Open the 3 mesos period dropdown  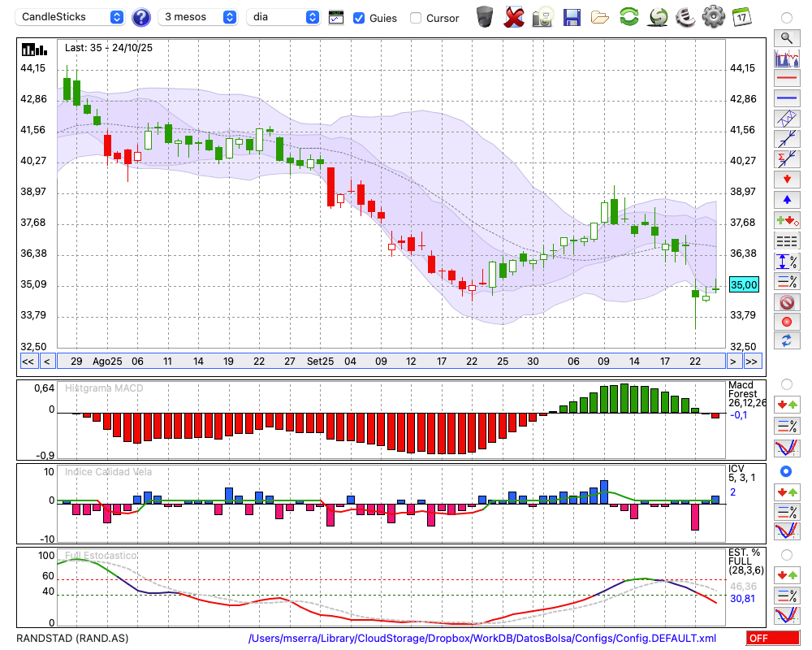tap(199, 17)
